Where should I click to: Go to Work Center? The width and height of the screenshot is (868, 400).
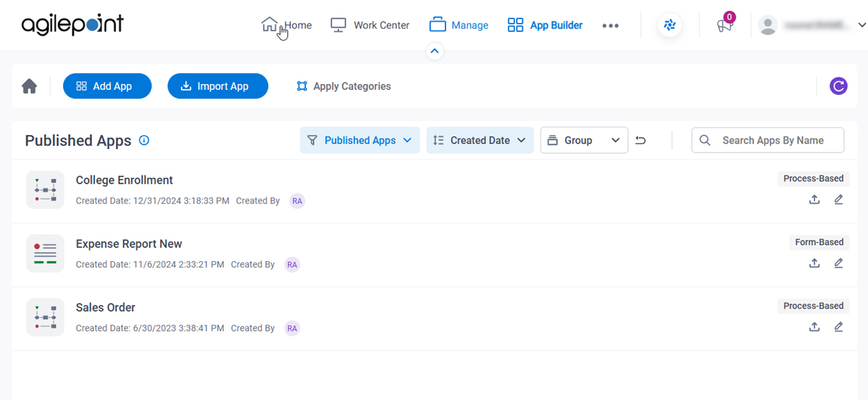pyautogui.click(x=370, y=25)
